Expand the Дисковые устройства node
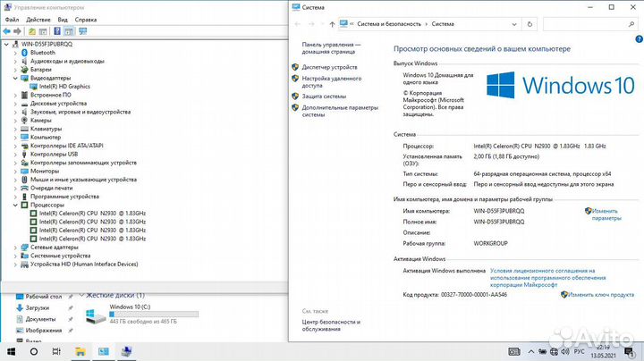The image size is (644, 361). click(x=15, y=104)
